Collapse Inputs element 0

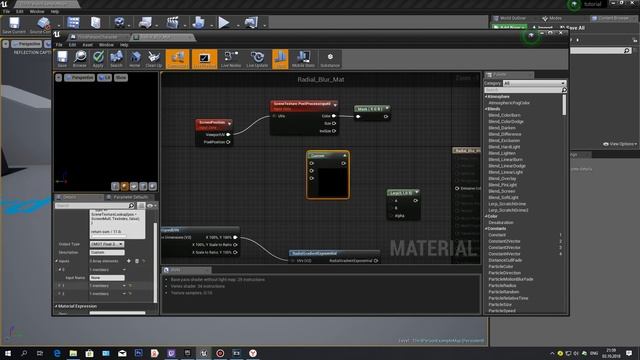tap(60, 269)
